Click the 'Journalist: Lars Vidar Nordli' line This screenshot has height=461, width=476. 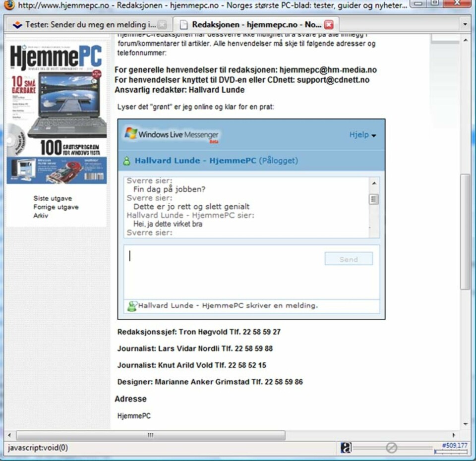pos(195,348)
